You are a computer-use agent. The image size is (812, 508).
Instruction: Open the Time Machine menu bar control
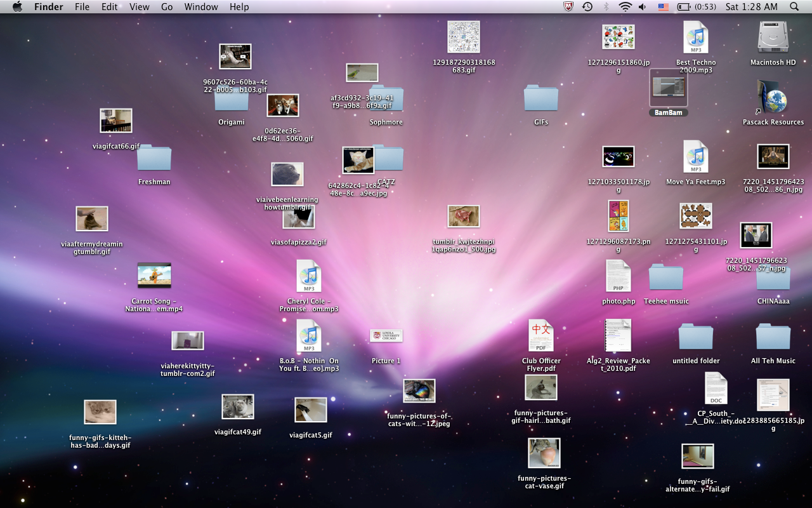tap(587, 7)
